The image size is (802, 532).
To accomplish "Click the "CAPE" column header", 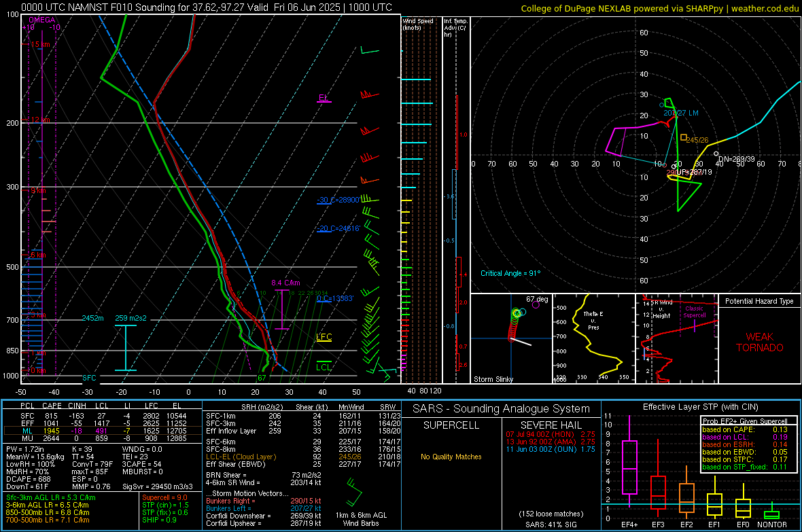I will click(x=52, y=406).
